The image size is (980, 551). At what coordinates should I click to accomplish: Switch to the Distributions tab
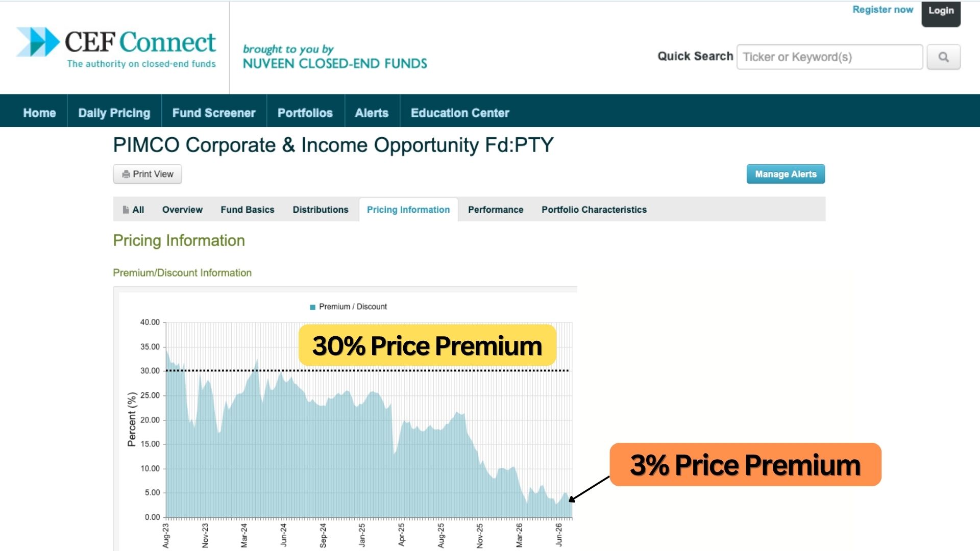[x=321, y=210]
